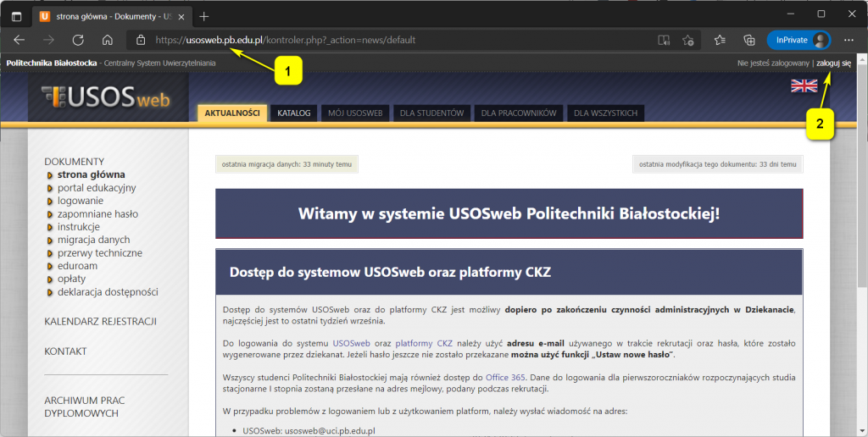
Task: Follow the 'USOSweb' link in the text
Action: 351,344
